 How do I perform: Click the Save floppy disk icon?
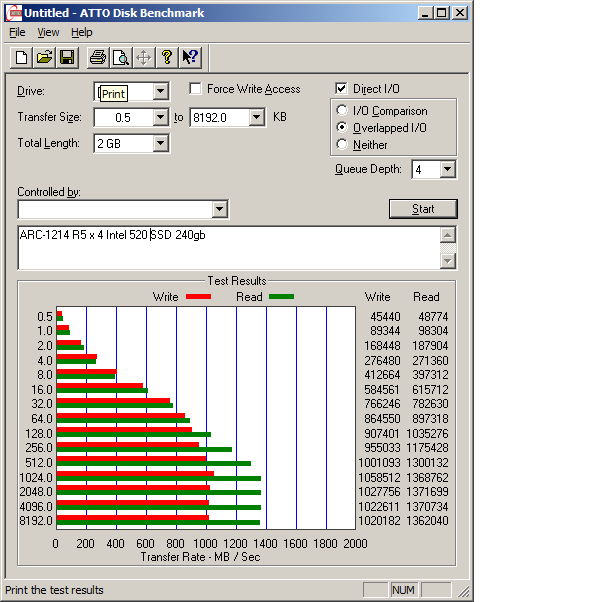coord(67,57)
